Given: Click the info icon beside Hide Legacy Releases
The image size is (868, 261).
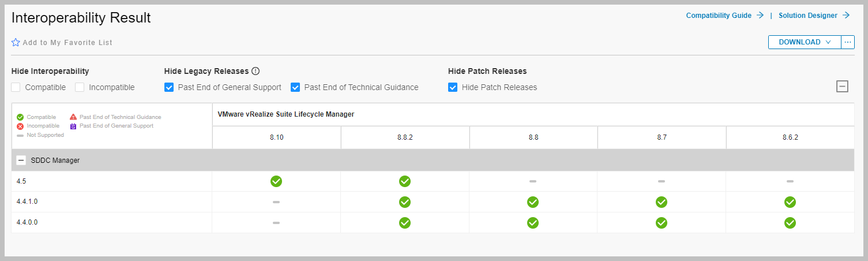Looking at the screenshot, I should click(255, 71).
